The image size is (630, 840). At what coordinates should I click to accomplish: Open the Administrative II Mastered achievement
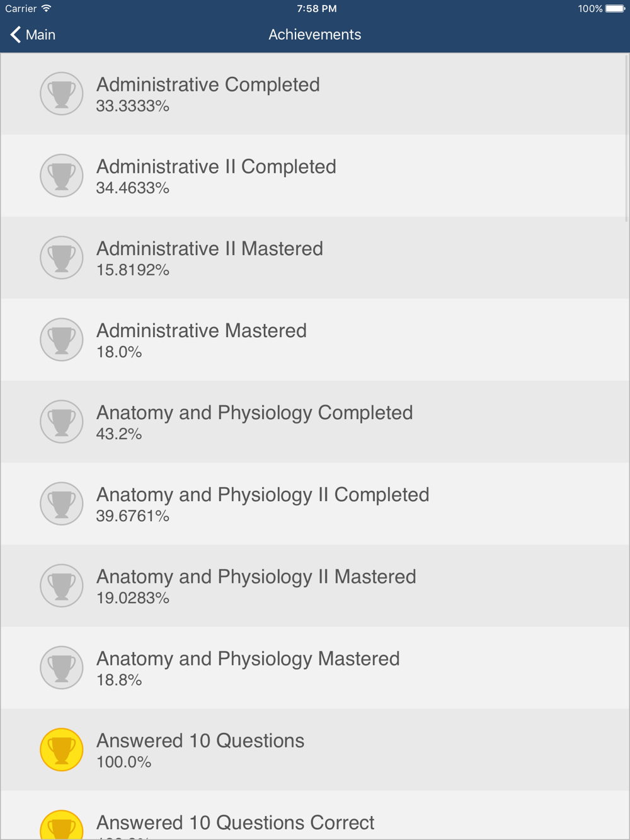click(315, 258)
